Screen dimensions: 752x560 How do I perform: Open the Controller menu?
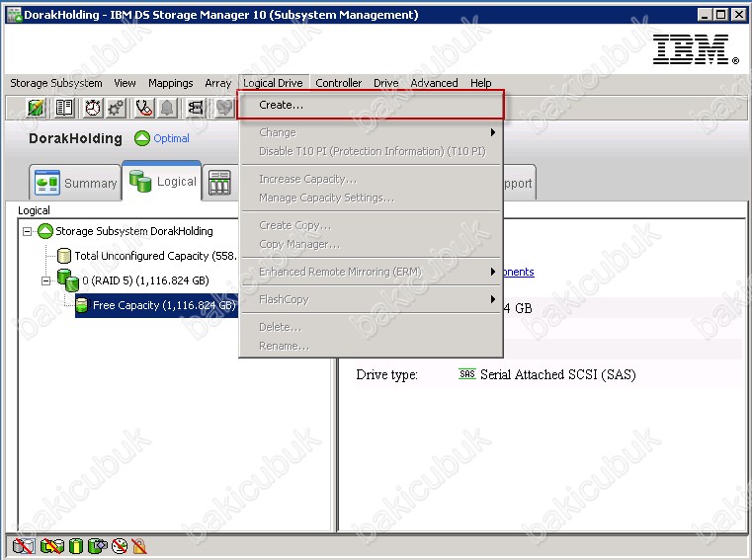coord(338,83)
